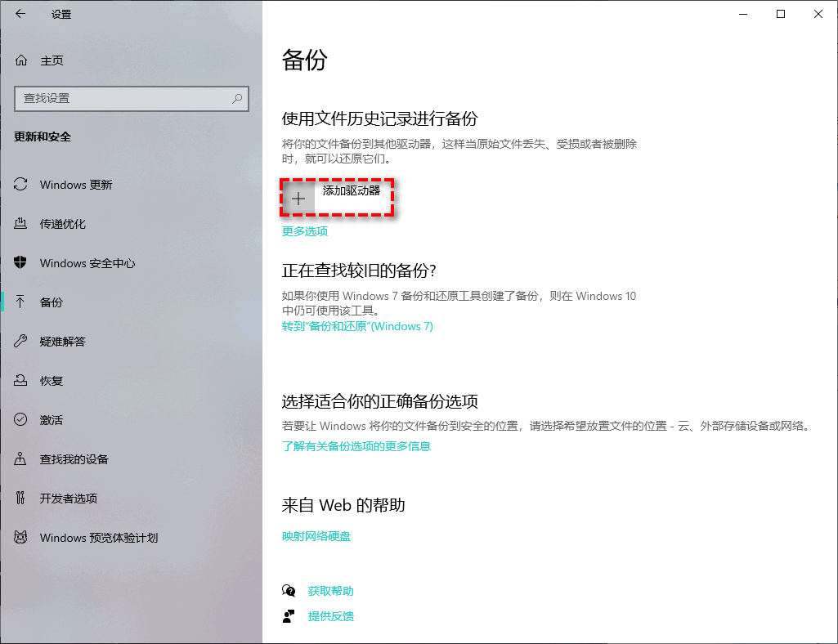Click the home icon next to 主页
The height and width of the screenshot is (644, 838).
coord(22,60)
